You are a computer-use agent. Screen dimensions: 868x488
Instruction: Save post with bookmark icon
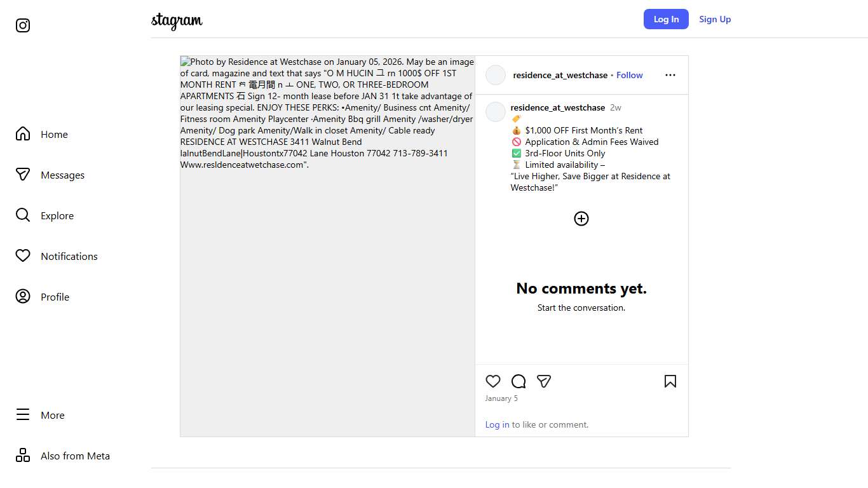click(670, 381)
